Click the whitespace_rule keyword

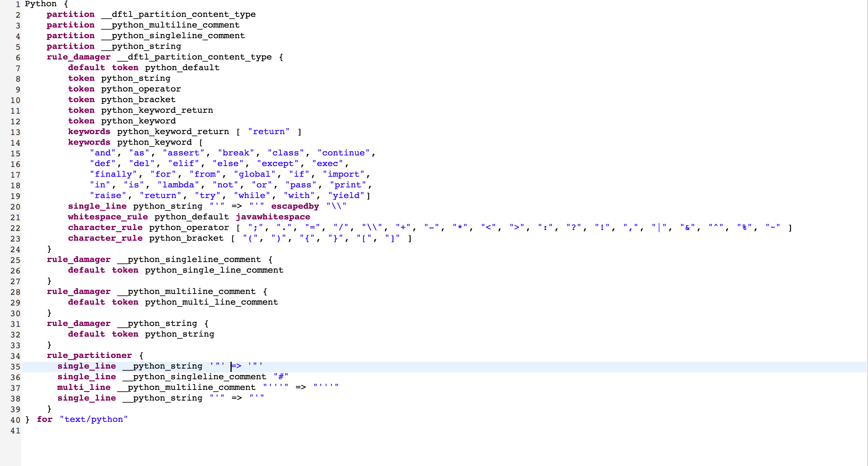click(x=108, y=217)
